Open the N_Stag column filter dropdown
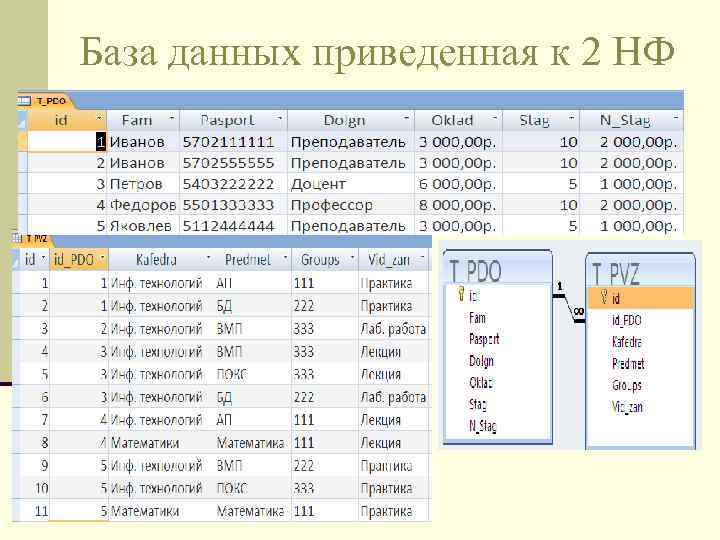The image size is (720, 540). (676, 118)
